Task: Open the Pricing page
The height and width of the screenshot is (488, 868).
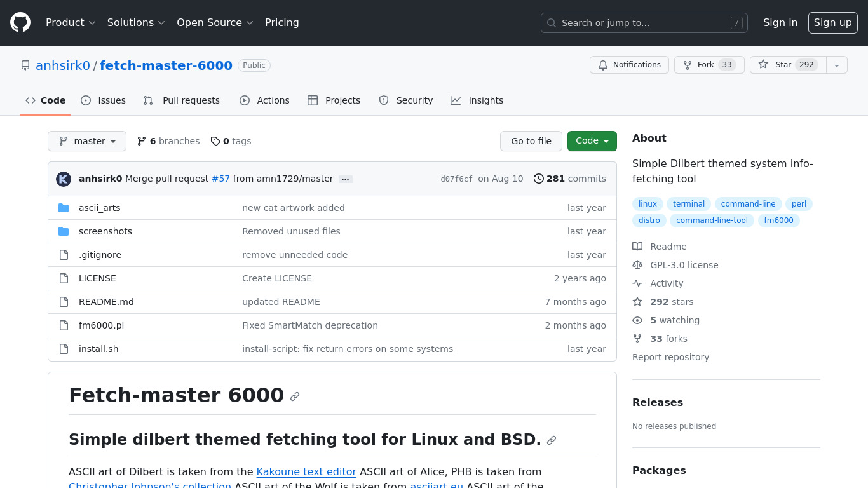Action: tap(282, 23)
